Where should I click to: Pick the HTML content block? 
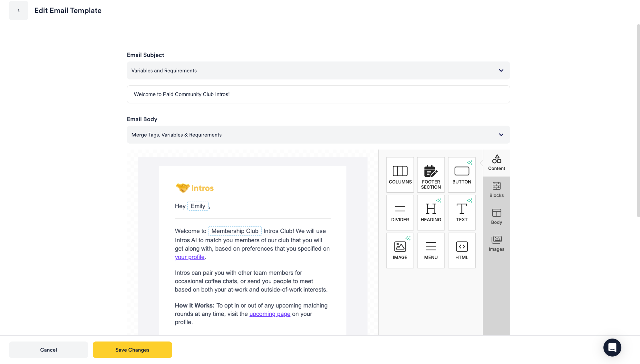click(x=461, y=250)
